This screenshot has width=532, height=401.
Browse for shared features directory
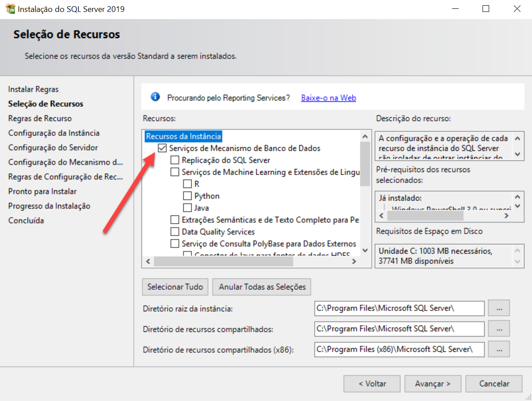(x=499, y=329)
